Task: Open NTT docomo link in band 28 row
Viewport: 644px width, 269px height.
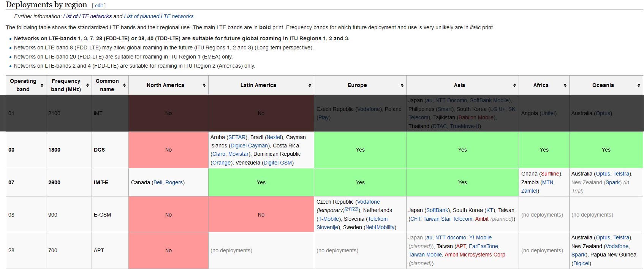Action: tap(451, 237)
